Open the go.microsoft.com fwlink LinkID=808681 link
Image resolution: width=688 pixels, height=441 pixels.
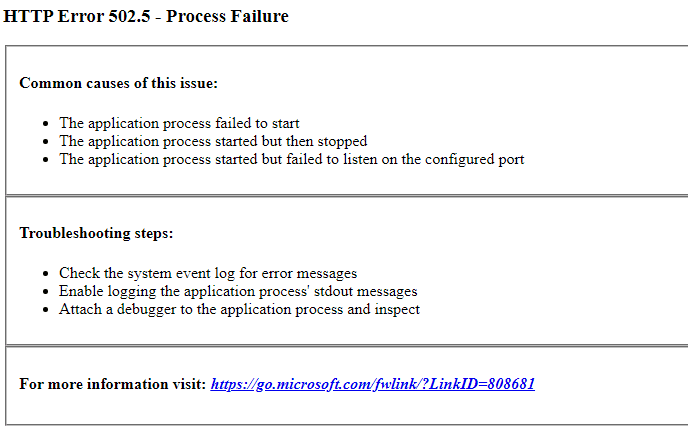click(373, 384)
